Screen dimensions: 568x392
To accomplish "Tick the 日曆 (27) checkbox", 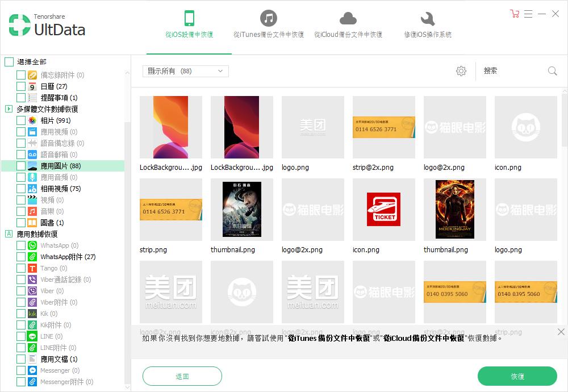I will pyautogui.click(x=21, y=86).
